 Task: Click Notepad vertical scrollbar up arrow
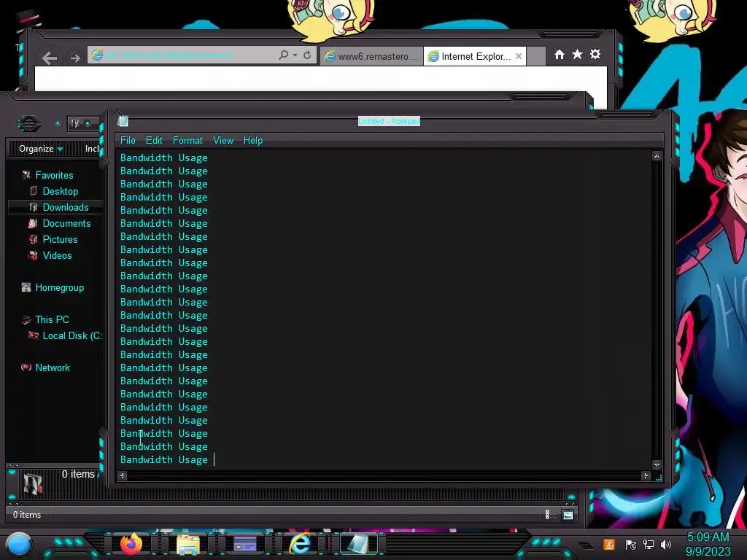(657, 156)
